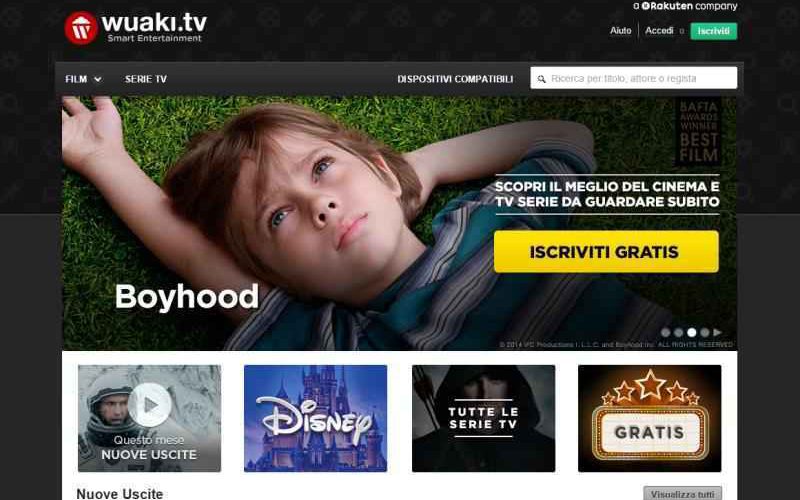This screenshot has width=800, height=500.
Task: Play the Nuove Uscite trailer button
Action: point(149,405)
